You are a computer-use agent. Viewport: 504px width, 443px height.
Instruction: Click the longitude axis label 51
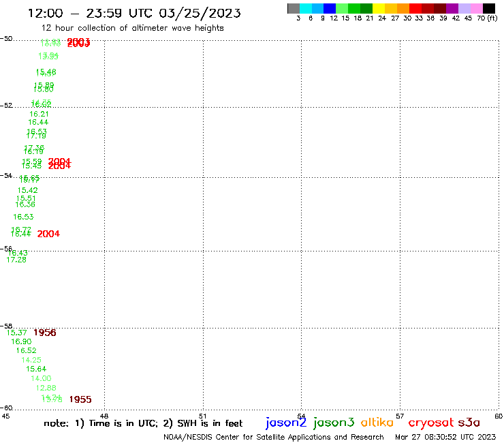(x=203, y=416)
